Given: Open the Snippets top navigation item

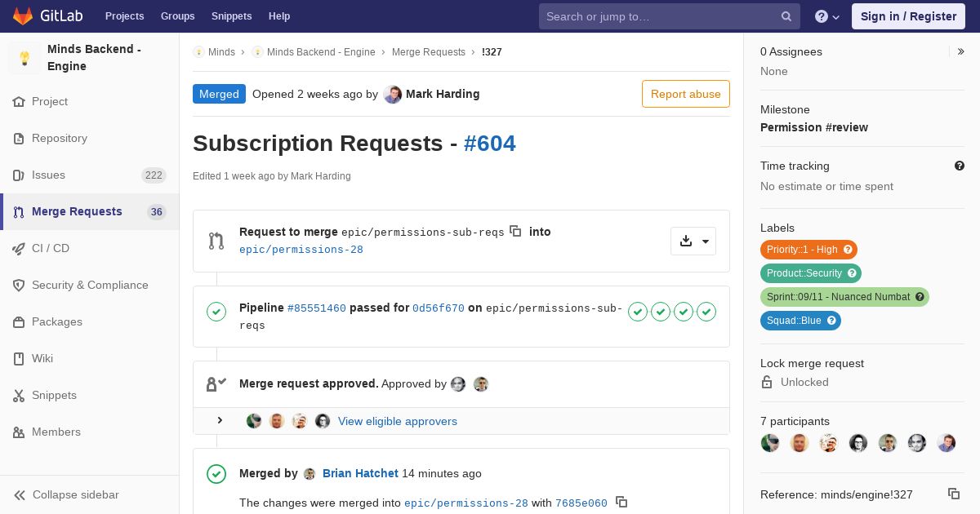Looking at the screenshot, I should point(231,16).
